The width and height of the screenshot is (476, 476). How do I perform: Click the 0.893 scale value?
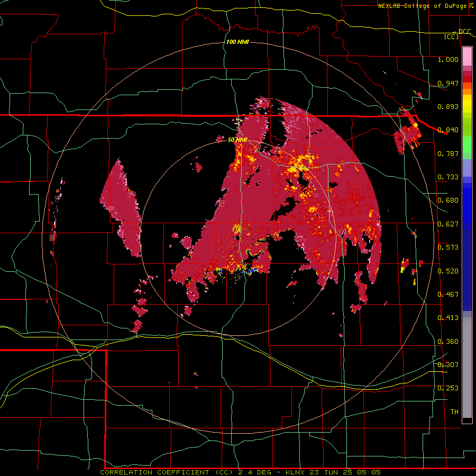pos(448,106)
